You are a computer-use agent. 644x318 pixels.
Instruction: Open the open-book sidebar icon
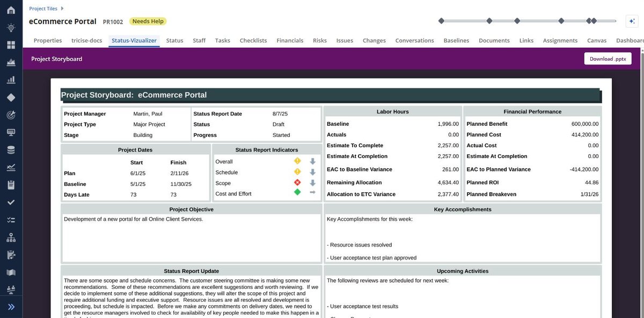point(11,272)
